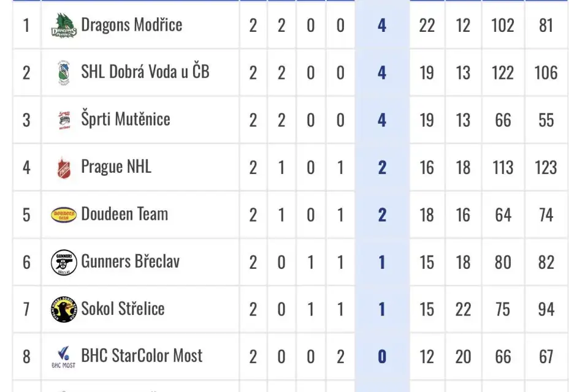The width and height of the screenshot is (569, 392).
Task: Click the Šprti Mutěnice team logo
Action: (64, 120)
